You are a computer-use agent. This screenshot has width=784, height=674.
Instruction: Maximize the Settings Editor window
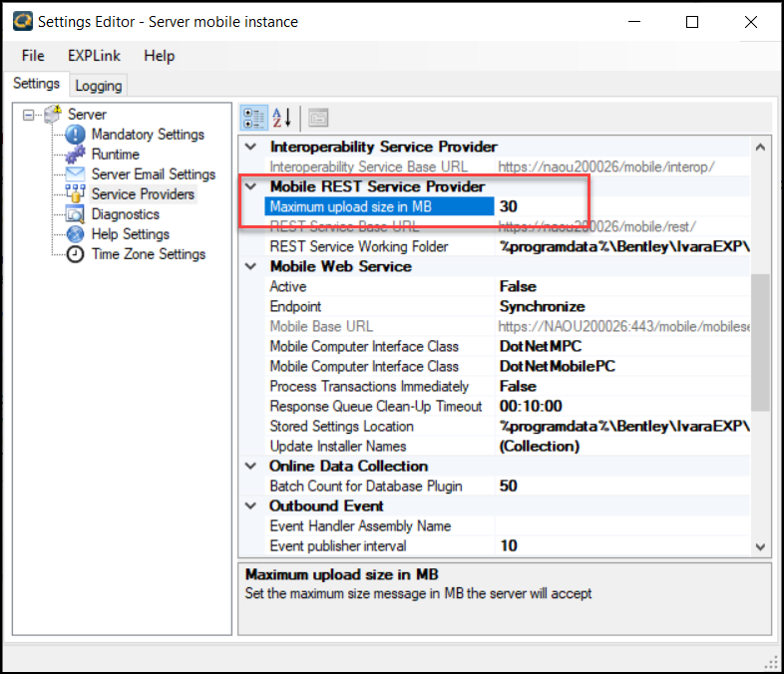point(692,22)
